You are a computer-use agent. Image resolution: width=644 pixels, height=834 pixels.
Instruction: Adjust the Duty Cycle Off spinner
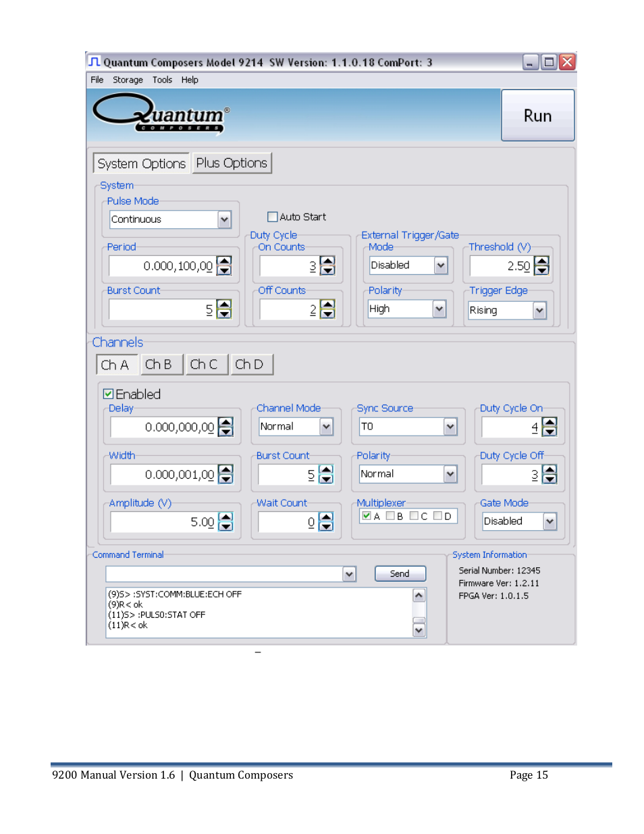550,474
